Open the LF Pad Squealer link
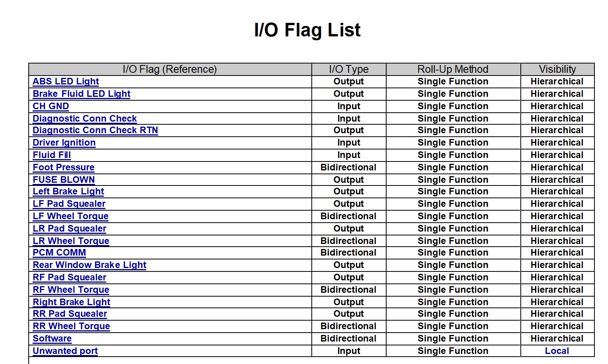The image size is (608, 364). coord(69,204)
